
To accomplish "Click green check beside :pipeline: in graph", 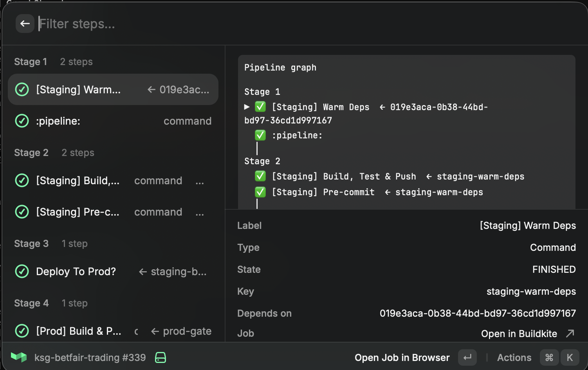I will pos(260,135).
